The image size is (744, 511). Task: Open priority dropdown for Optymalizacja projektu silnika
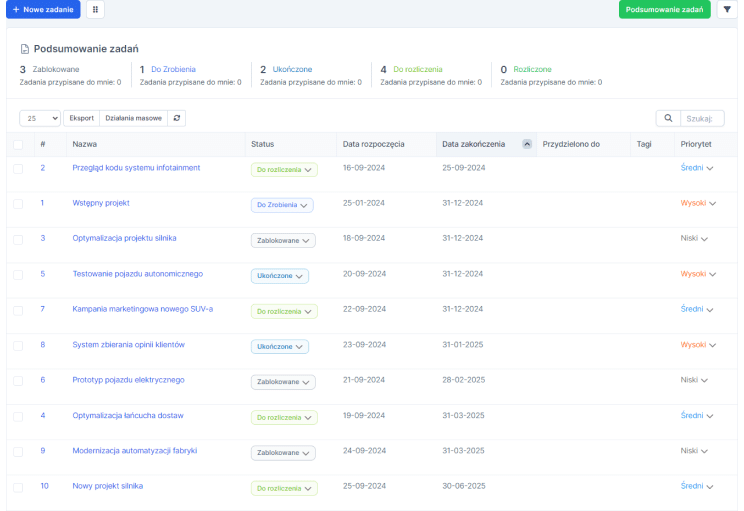(694, 239)
